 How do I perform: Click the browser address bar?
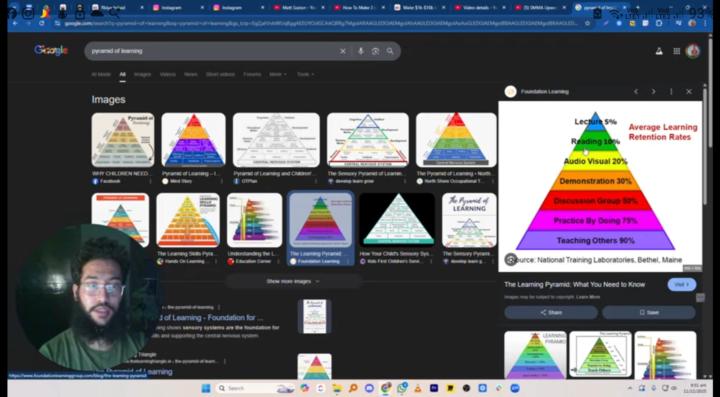(317, 23)
